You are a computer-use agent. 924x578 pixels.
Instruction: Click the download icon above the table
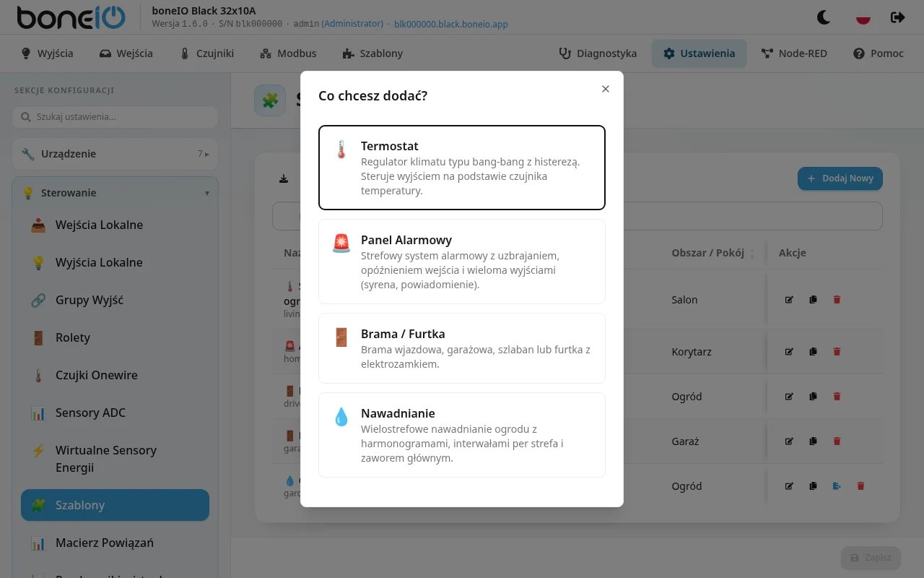284,178
